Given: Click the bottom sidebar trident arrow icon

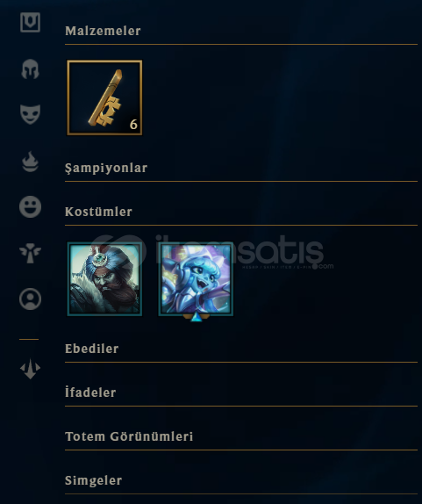Looking at the screenshot, I should click(30, 369).
